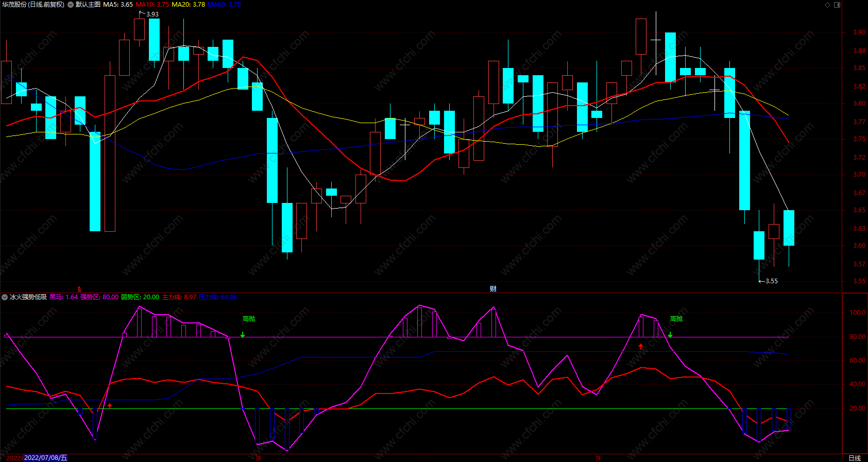Click the 3.65 price axis label
This screenshot has height=462, width=868.
[859, 210]
